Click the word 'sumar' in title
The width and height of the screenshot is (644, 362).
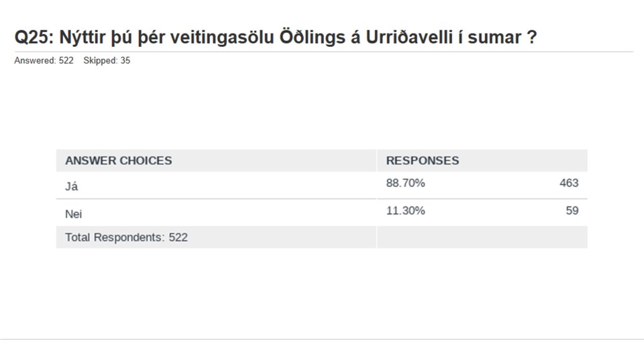(494, 38)
